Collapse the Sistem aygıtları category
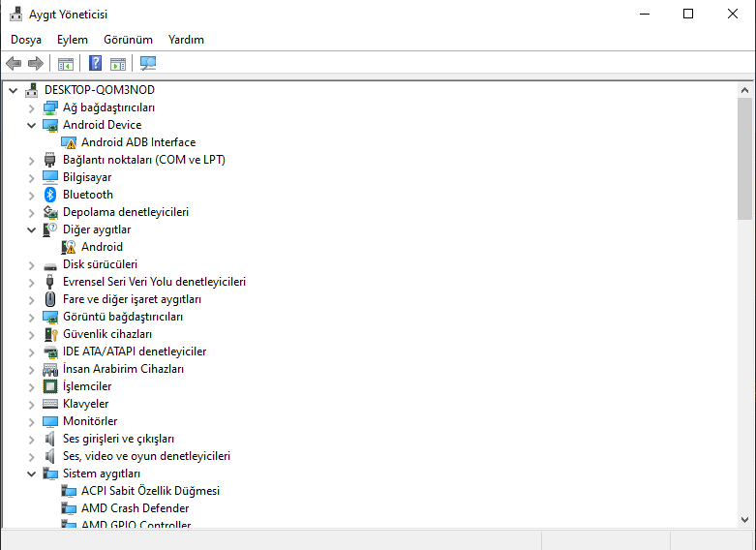The image size is (756, 550). coord(31,474)
